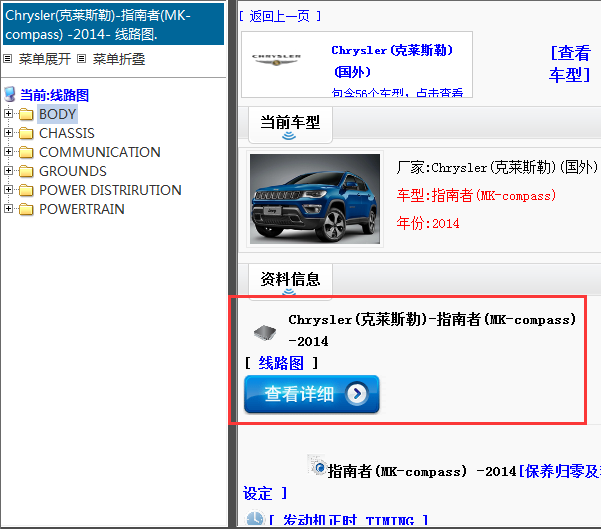This screenshot has height=529, width=601.
Task: Click the 厂家:Chrysler(克莱斯勒)(国外) text
Action: tap(497, 168)
